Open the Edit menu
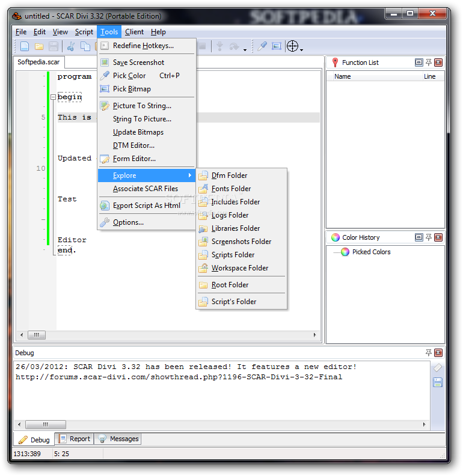This screenshot has width=463, height=476. click(x=40, y=32)
